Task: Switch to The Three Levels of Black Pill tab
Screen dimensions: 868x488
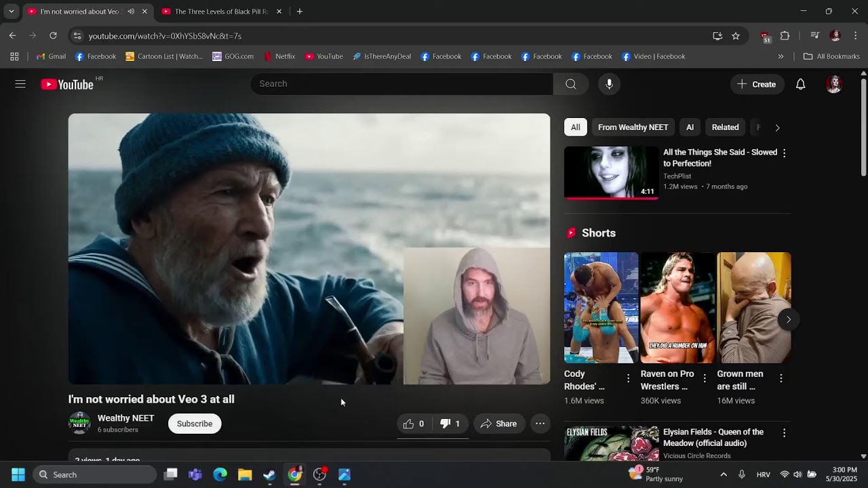Action: pyautogui.click(x=217, y=12)
